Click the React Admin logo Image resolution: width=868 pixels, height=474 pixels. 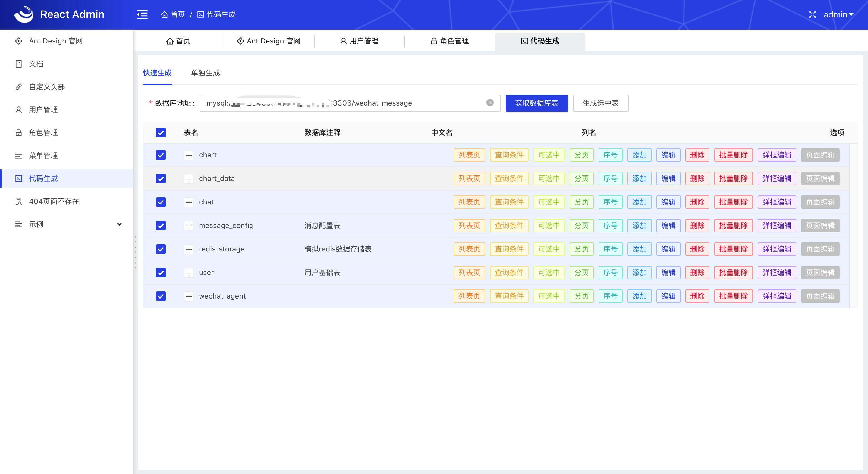[24, 14]
